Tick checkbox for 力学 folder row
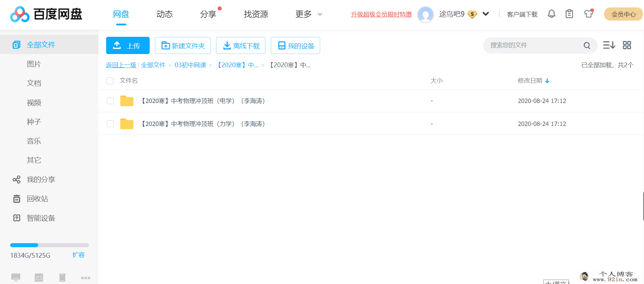Screen dimensions: 644x284 [x=110, y=124]
